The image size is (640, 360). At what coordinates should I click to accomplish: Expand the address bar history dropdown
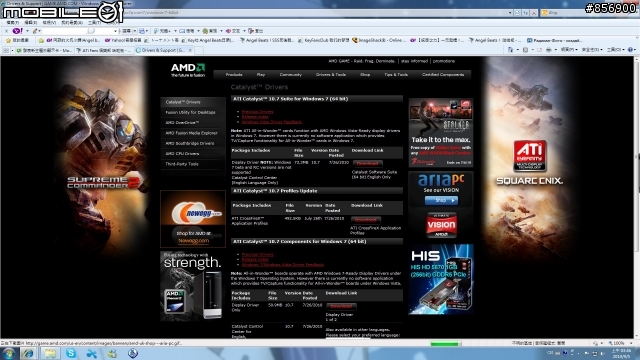(510, 13)
